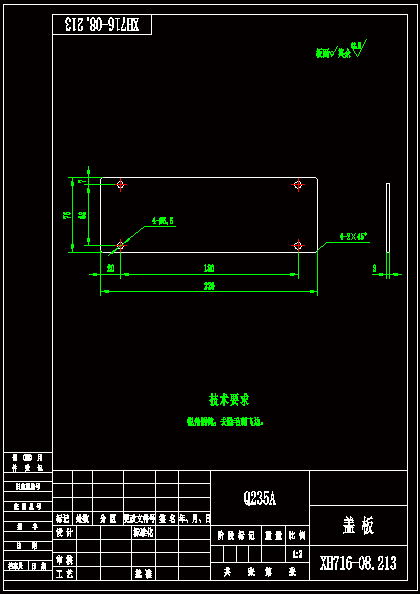Click the 更改文件号 header cell
The width and height of the screenshot is (420, 594).
pyautogui.click(x=139, y=519)
